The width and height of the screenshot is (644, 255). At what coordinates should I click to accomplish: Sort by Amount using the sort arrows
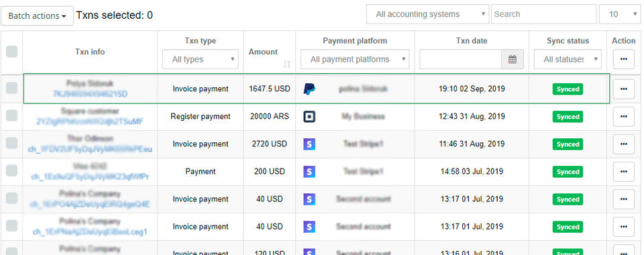pos(286,64)
